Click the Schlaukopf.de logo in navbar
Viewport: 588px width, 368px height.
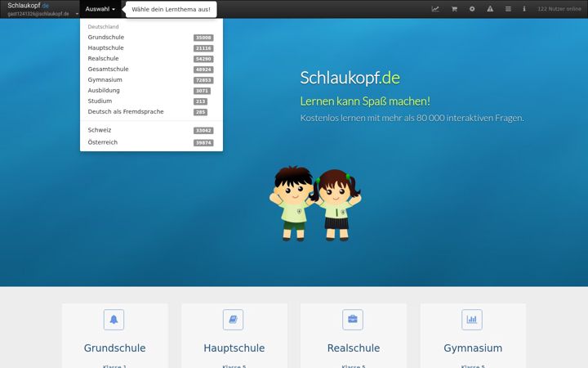(28, 5)
